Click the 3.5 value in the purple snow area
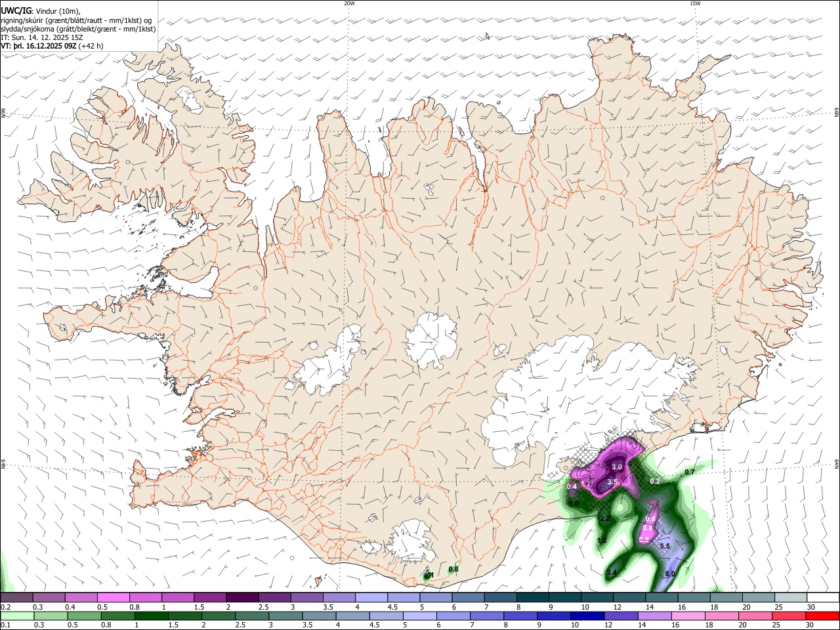Image resolution: width=840 pixels, height=630 pixels. (x=612, y=482)
